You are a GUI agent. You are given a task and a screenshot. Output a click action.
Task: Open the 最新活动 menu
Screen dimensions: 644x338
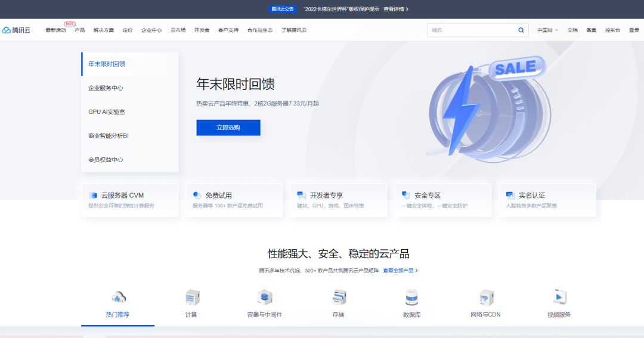point(55,30)
